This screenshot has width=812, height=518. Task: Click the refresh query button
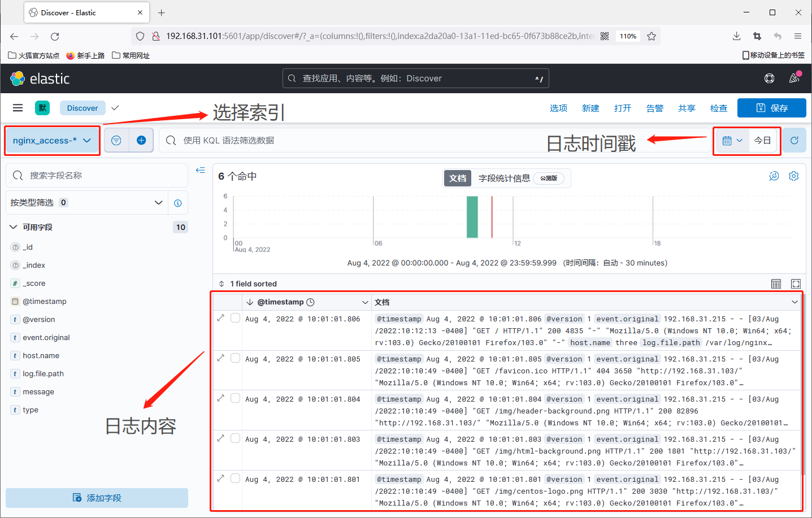[794, 141]
